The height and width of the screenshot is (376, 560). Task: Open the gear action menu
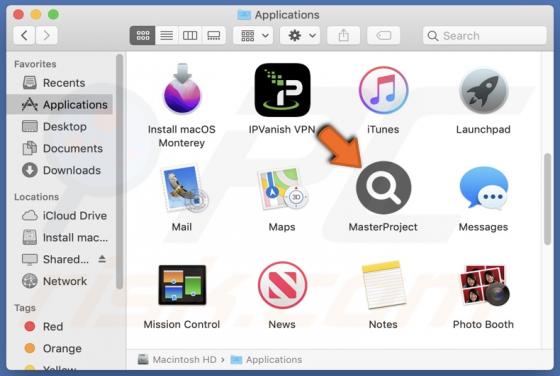300,35
